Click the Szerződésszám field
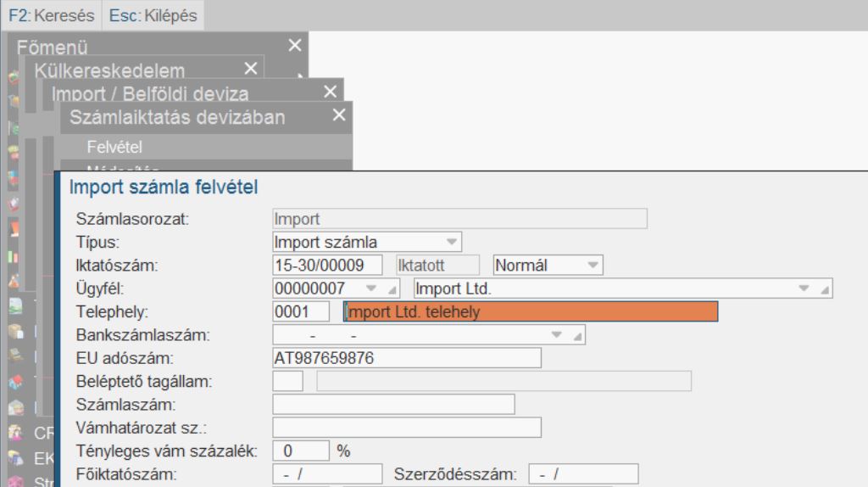This screenshot has width=868, height=487. tap(583, 474)
